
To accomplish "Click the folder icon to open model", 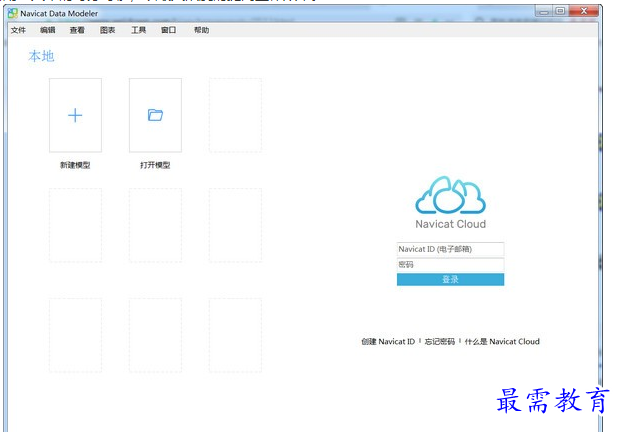I will (155, 115).
